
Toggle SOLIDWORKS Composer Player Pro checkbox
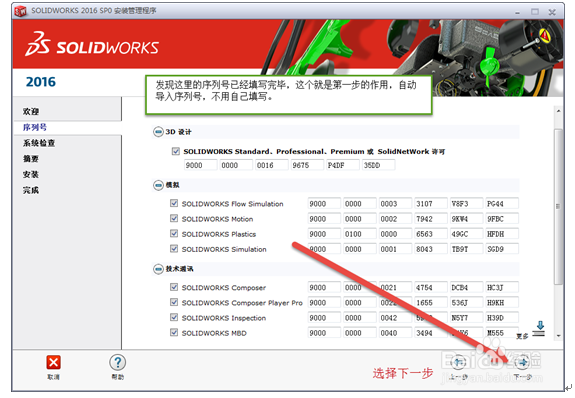tap(174, 302)
